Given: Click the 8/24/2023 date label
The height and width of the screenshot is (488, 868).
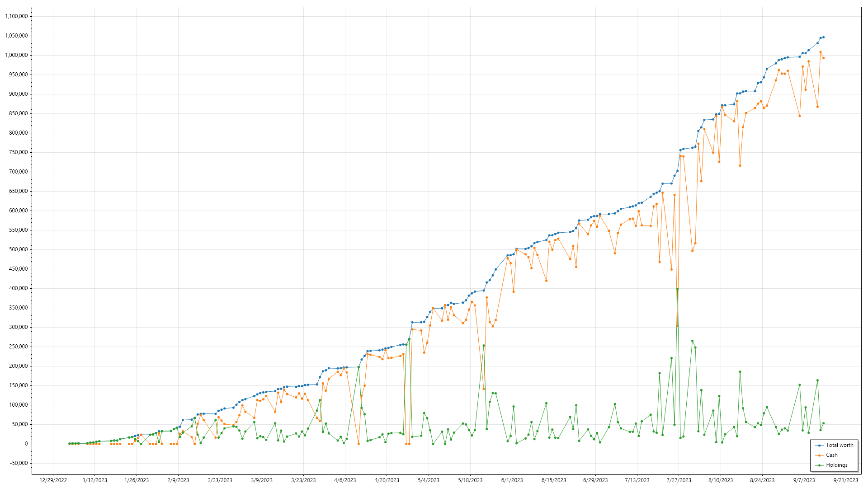Looking at the screenshot, I should tap(762, 480).
